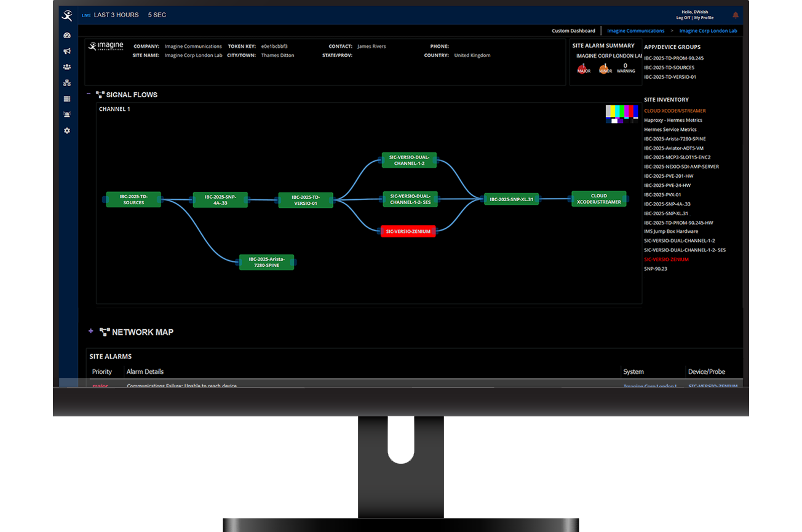Click the red Major alarm count badge
This screenshot has height=532, width=802.
[583, 68]
